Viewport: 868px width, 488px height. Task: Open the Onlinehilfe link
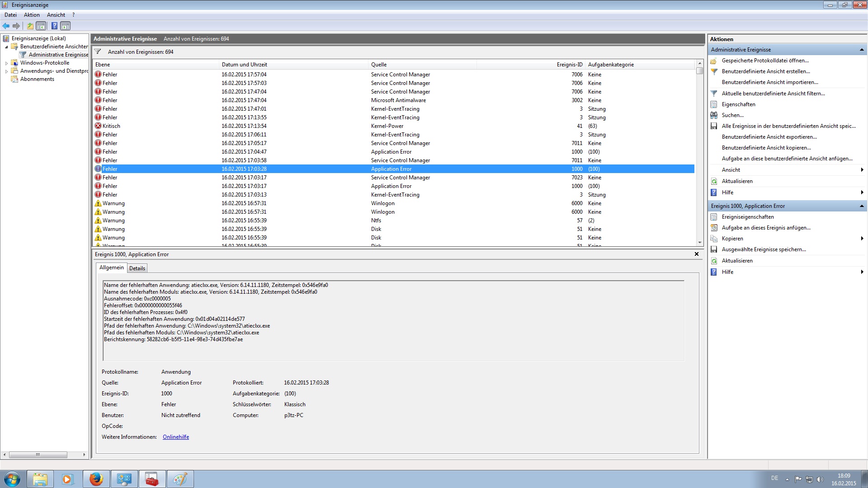(176, 437)
